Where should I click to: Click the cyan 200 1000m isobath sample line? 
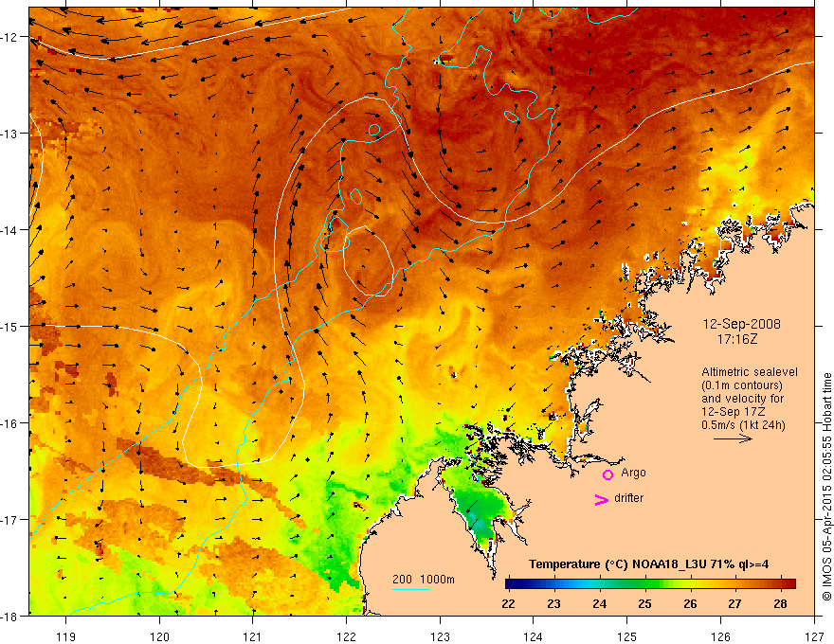411,589
